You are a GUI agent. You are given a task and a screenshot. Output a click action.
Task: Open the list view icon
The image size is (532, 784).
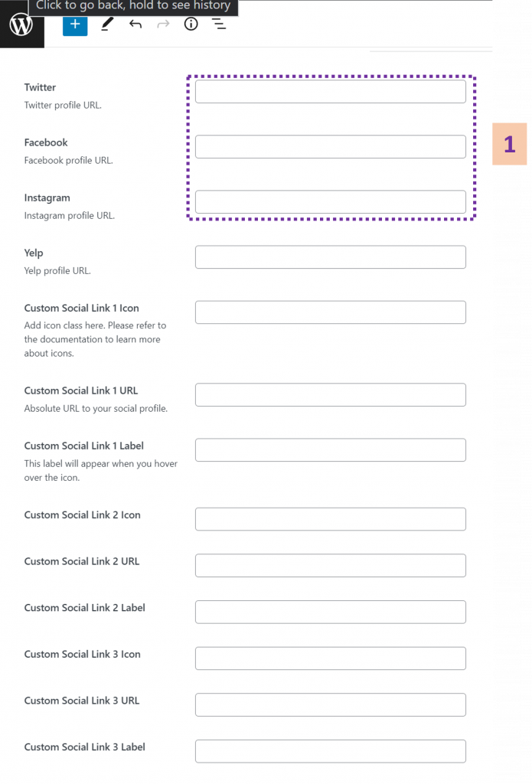pos(219,24)
